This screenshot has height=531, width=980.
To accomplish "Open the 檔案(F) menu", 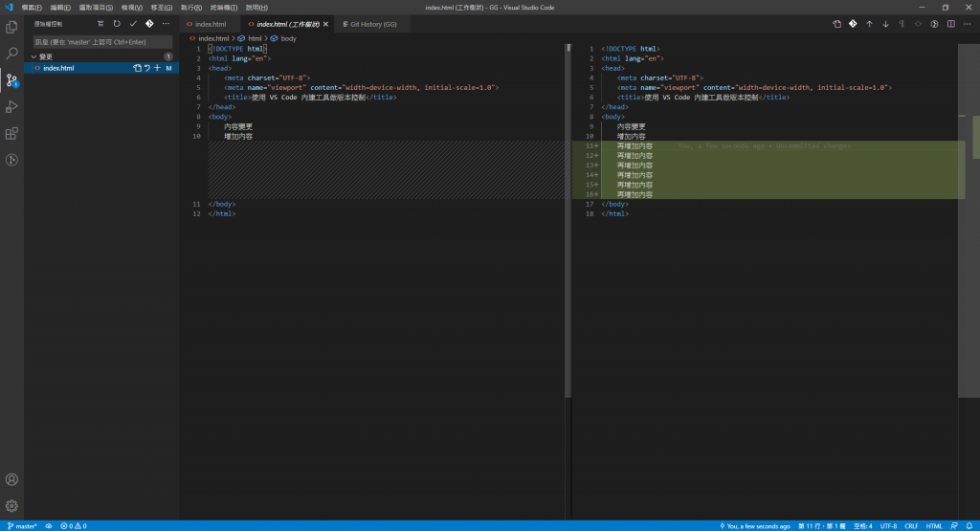I will [x=32, y=8].
